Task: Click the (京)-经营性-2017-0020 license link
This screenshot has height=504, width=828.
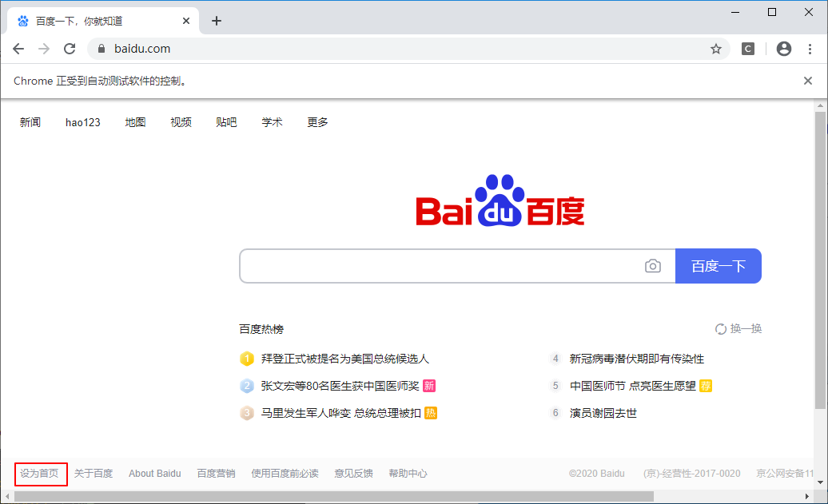Action: click(x=692, y=474)
